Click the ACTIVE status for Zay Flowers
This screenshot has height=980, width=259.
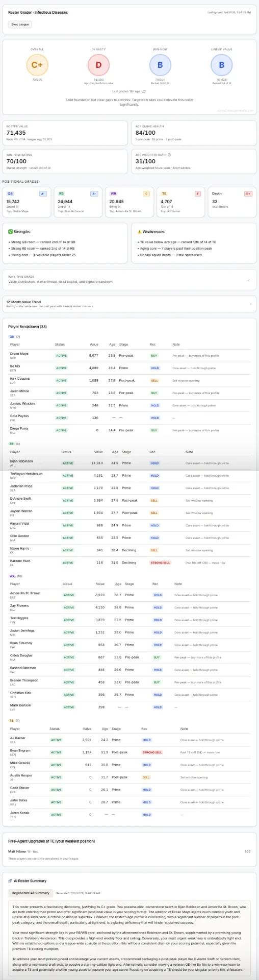tap(69, 607)
